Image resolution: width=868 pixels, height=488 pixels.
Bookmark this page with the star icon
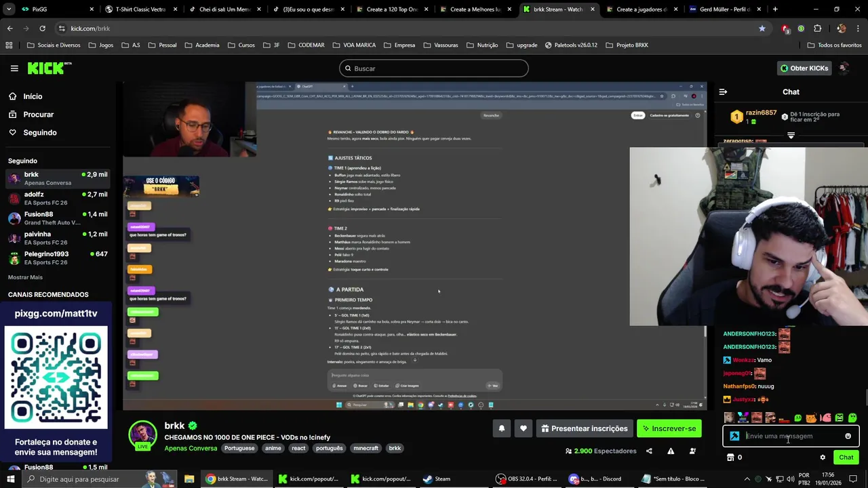coord(762,28)
